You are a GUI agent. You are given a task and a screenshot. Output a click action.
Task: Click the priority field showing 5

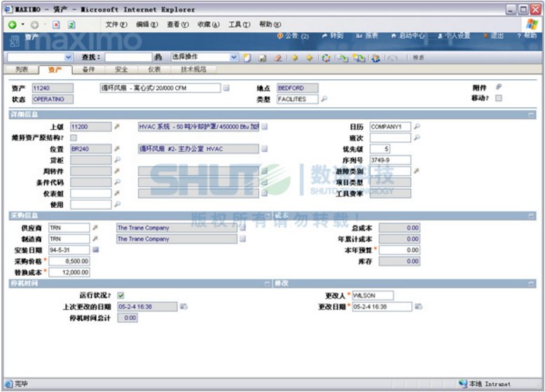[x=380, y=149]
